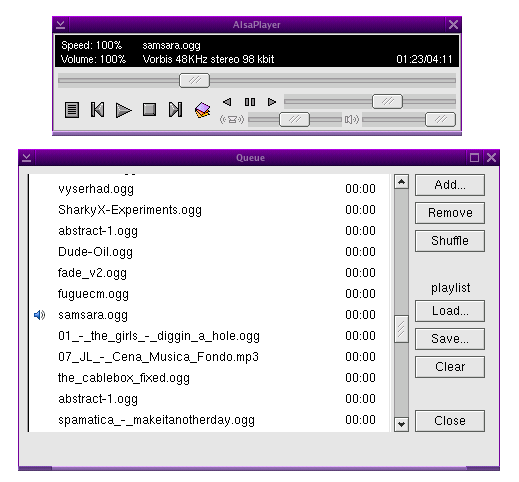Image resolution: width=519 pixels, height=482 pixels.
Task: Open the Queue window menu arrow
Action: click(27, 157)
